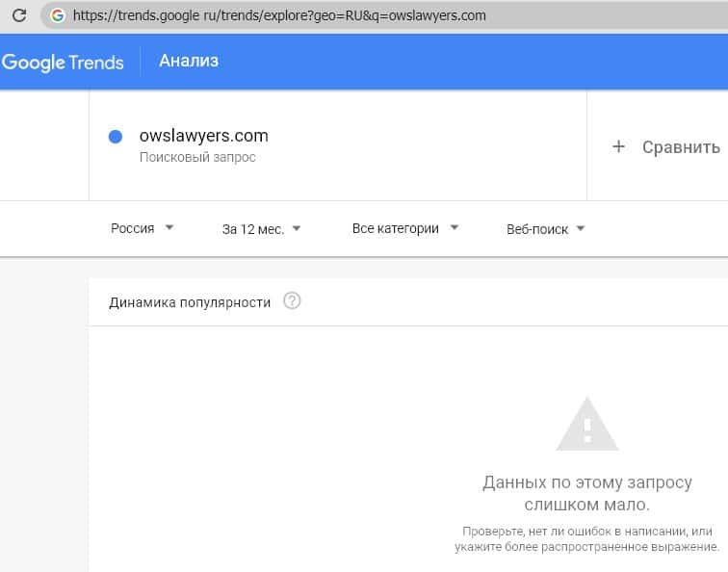Click the owslawyers.com search term

click(203, 136)
